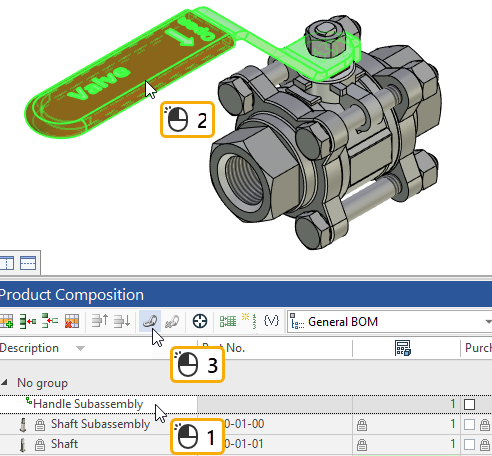492x456 pixels.
Task: Click the green list icon with red left arrow
Action: pos(28,321)
